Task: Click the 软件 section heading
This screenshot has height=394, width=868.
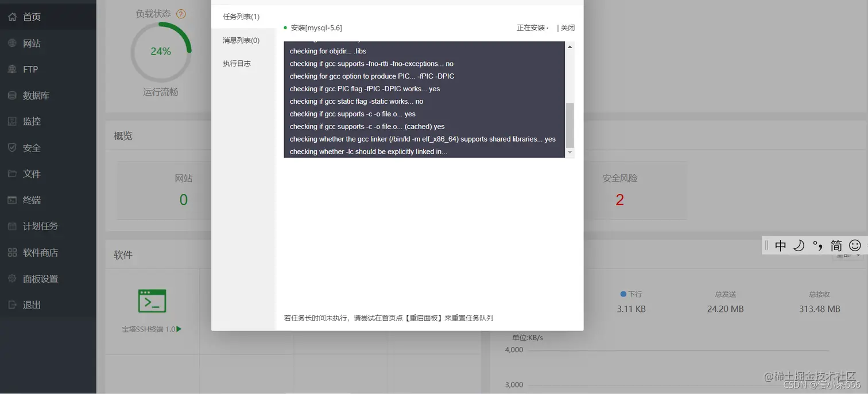Action: click(123, 255)
